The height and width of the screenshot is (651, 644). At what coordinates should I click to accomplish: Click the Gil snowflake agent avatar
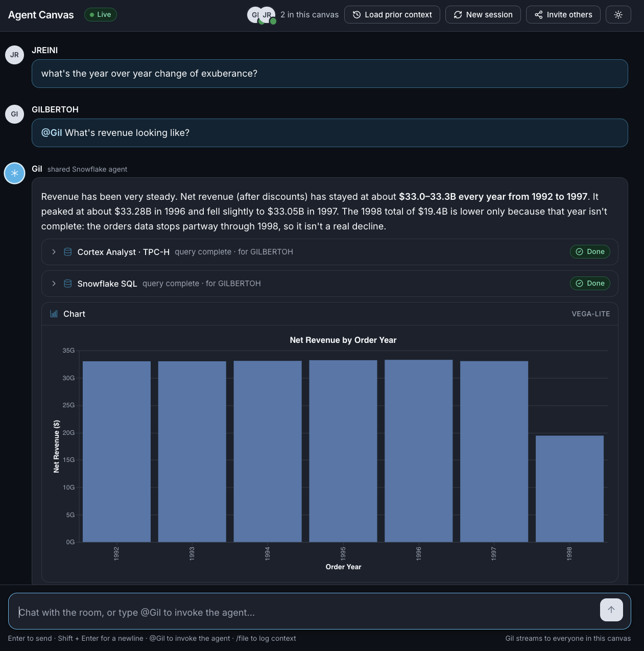pyautogui.click(x=15, y=173)
